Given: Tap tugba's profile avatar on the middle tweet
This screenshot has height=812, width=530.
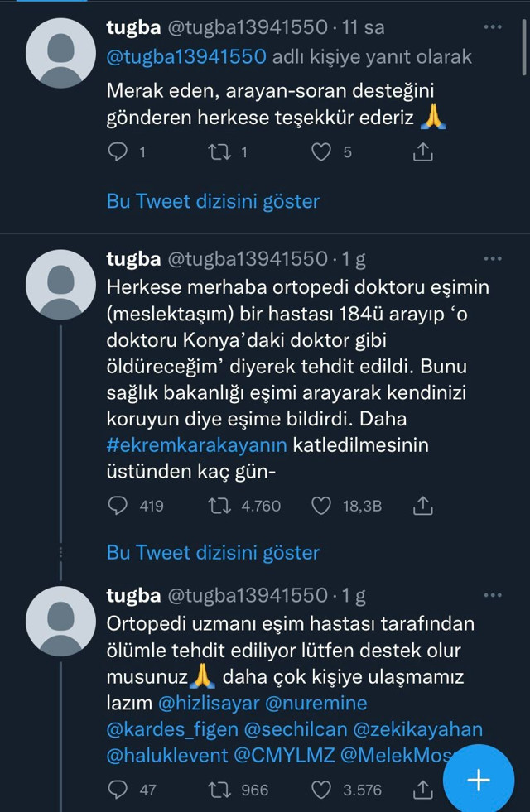Looking at the screenshot, I should (x=60, y=281).
